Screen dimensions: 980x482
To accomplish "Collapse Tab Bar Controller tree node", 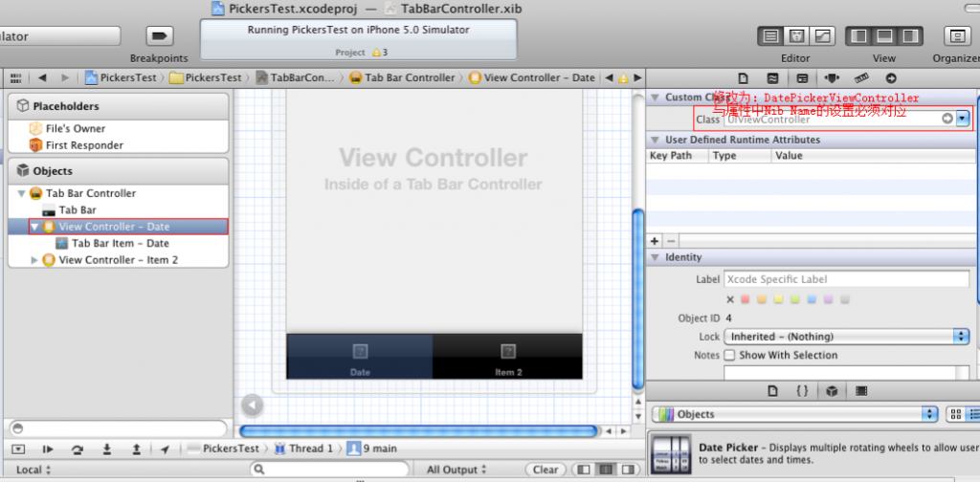I will (x=23, y=193).
